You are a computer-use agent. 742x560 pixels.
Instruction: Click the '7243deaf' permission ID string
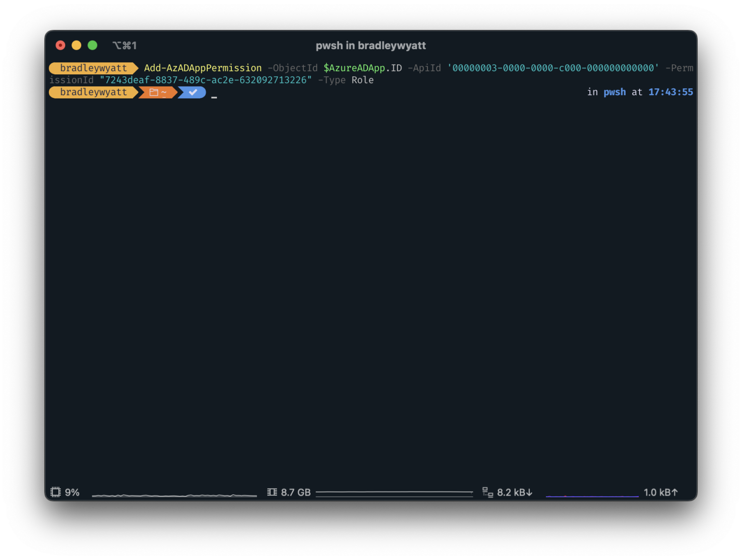(x=206, y=80)
